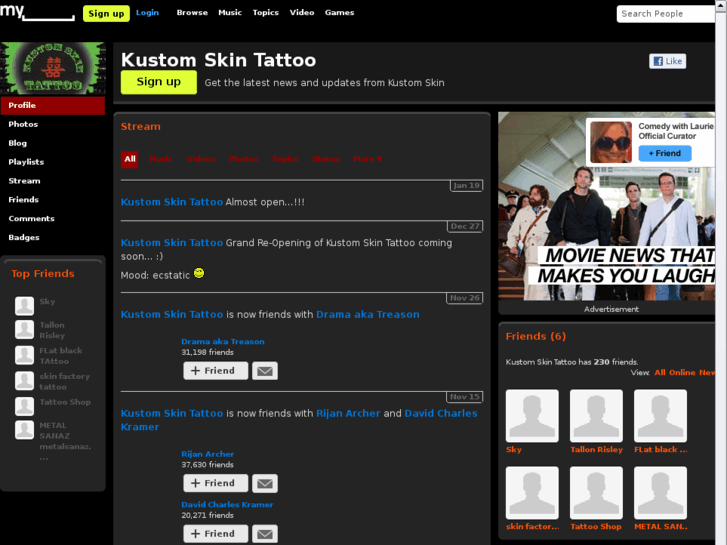The image size is (727, 545).
Task: Click the Nov 15 date tag
Action: point(465,397)
